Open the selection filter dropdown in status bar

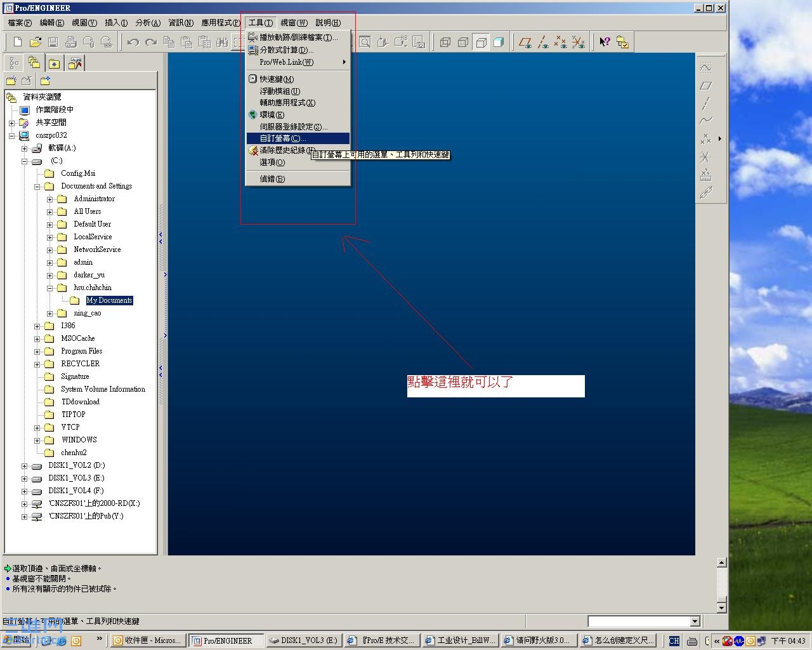click(x=695, y=621)
